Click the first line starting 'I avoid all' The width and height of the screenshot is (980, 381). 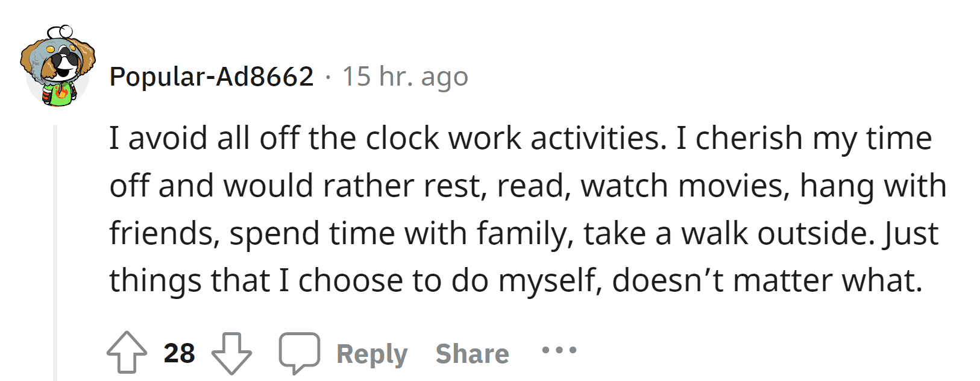386,138
